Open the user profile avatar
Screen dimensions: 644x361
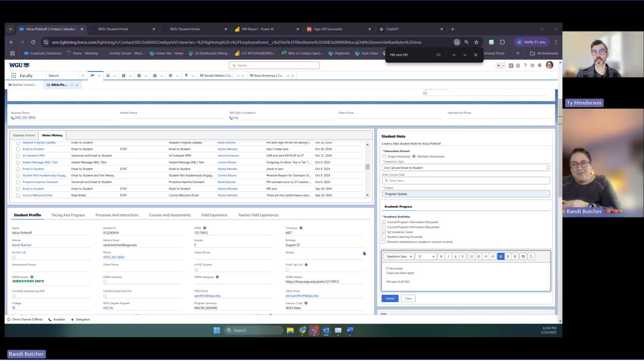point(549,65)
